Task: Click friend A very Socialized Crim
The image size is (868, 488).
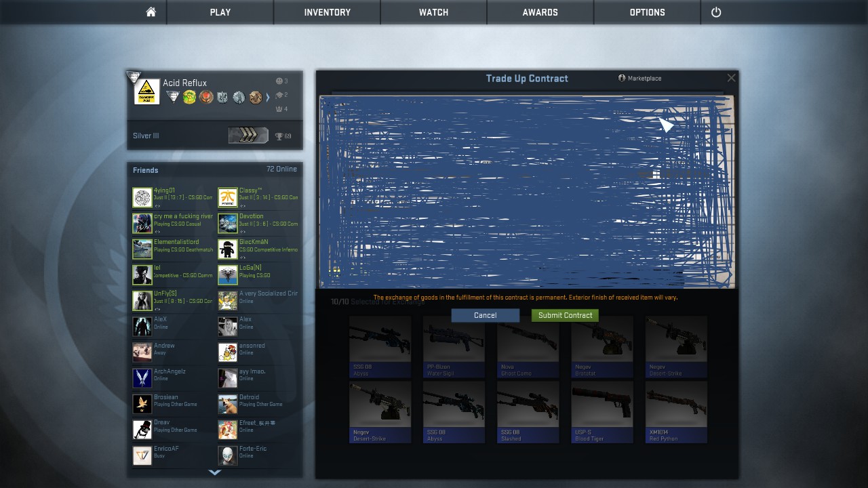Action: point(269,293)
